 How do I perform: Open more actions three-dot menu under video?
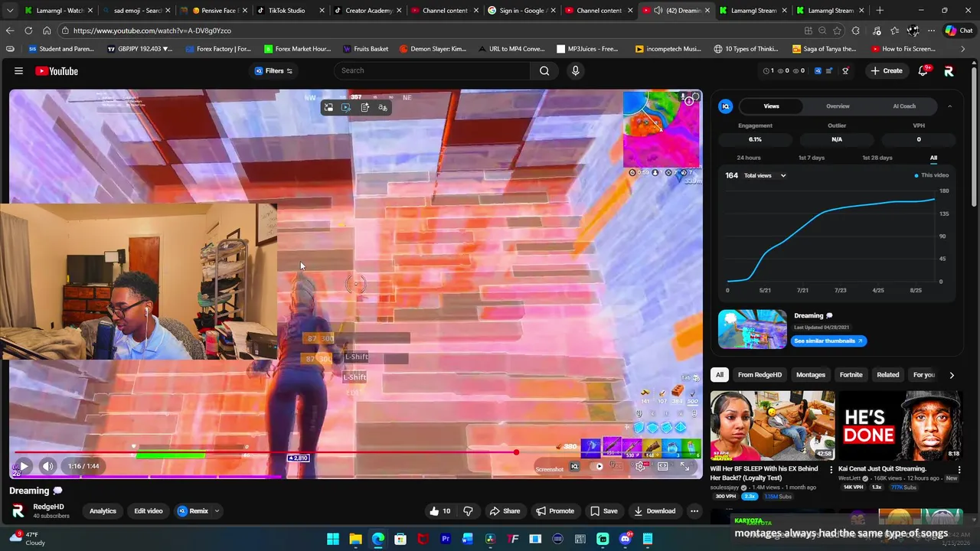[694, 510]
